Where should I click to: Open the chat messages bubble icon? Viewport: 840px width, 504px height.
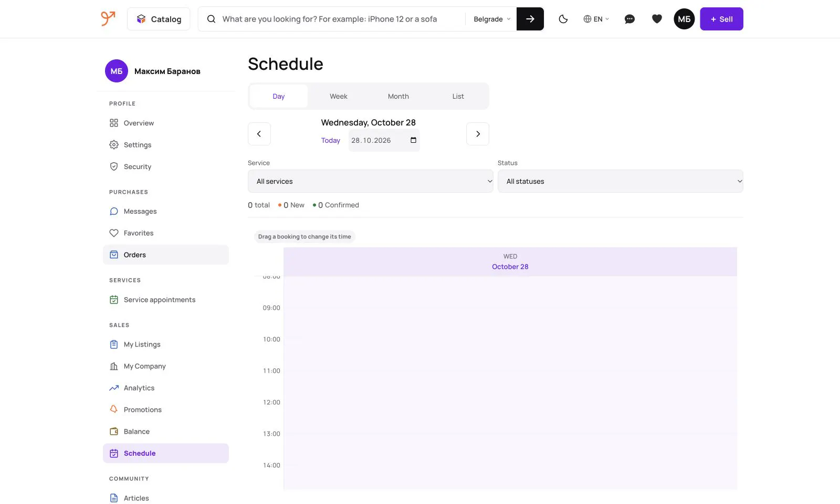pos(629,19)
